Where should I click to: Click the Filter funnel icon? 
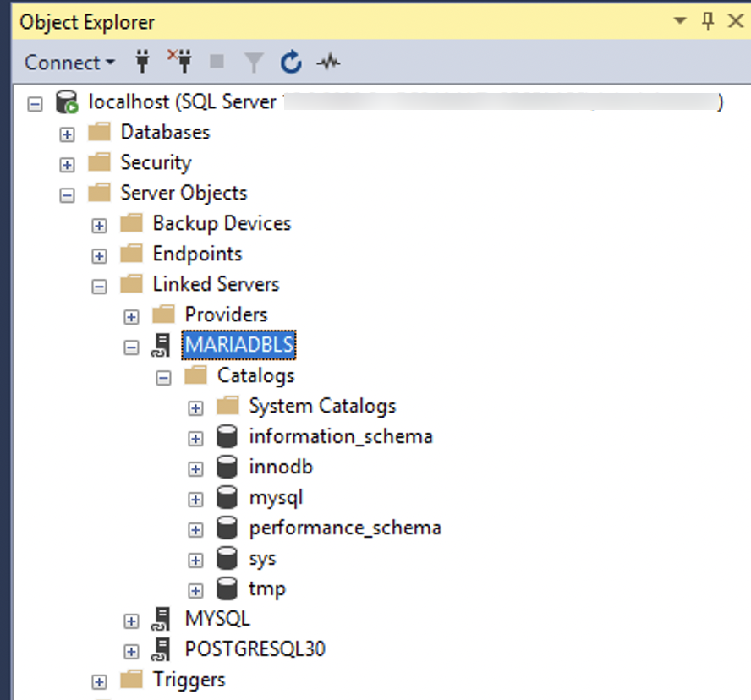(x=254, y=62)
